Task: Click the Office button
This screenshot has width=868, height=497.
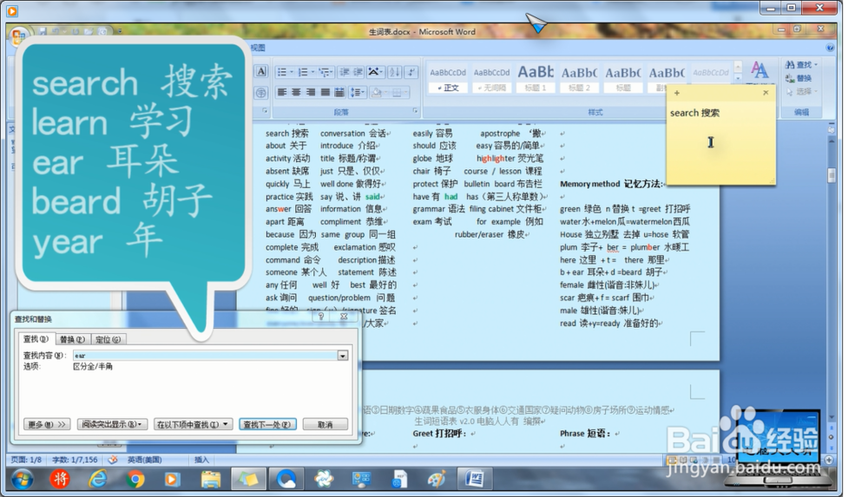Action: coord(18,36)
